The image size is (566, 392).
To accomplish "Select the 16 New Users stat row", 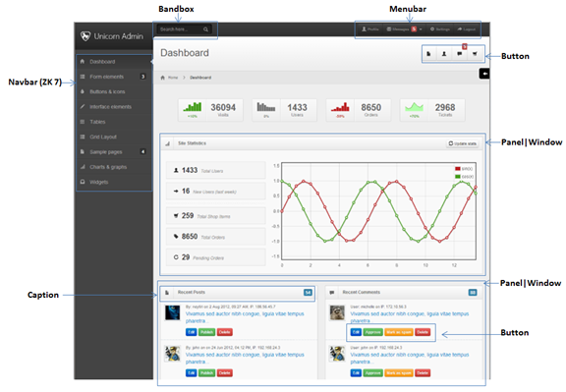I will click(216, 192).
